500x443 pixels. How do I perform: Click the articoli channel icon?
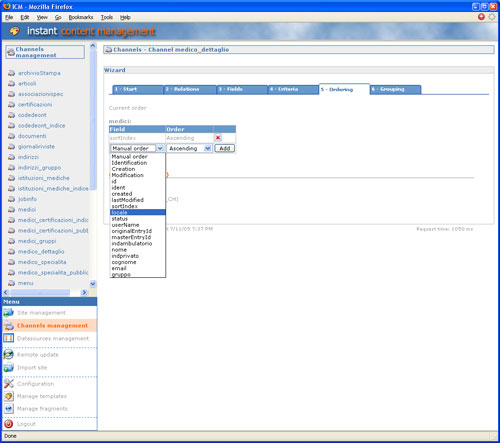point(12,83)
